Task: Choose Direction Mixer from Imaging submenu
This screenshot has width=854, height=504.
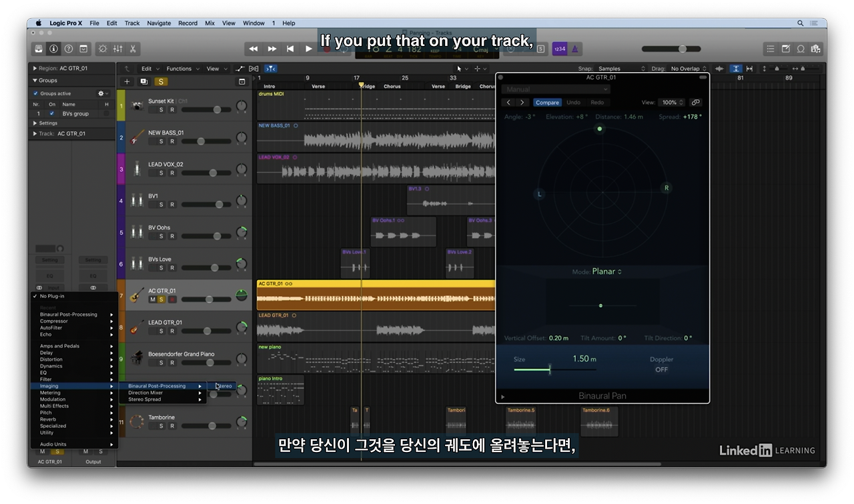Action: [x=162, y=393]
